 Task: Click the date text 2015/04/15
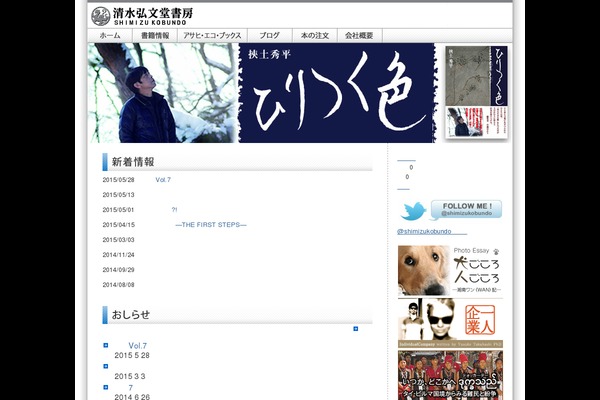tap(119, 225)
